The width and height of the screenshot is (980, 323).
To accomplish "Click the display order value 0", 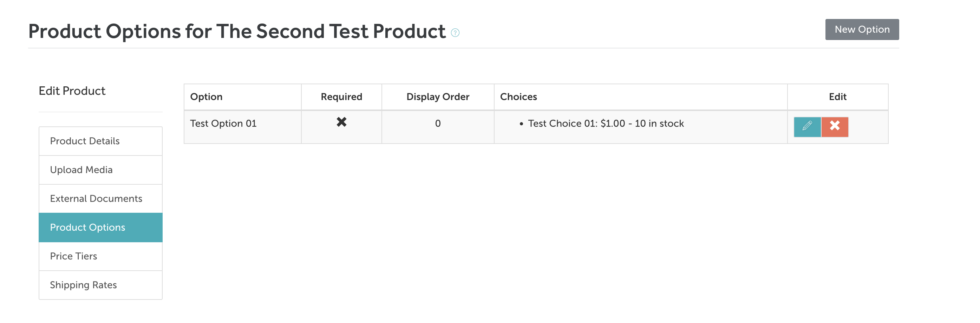I will [x=438, y=124].
